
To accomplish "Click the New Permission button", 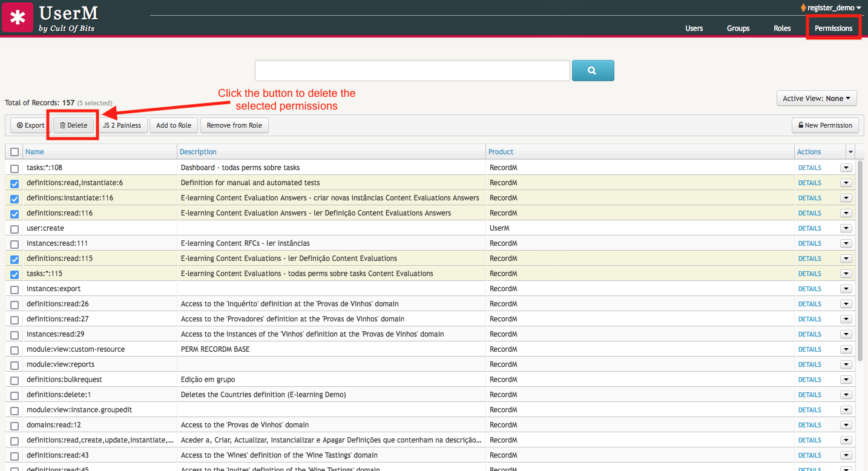I will pos(825,125).
